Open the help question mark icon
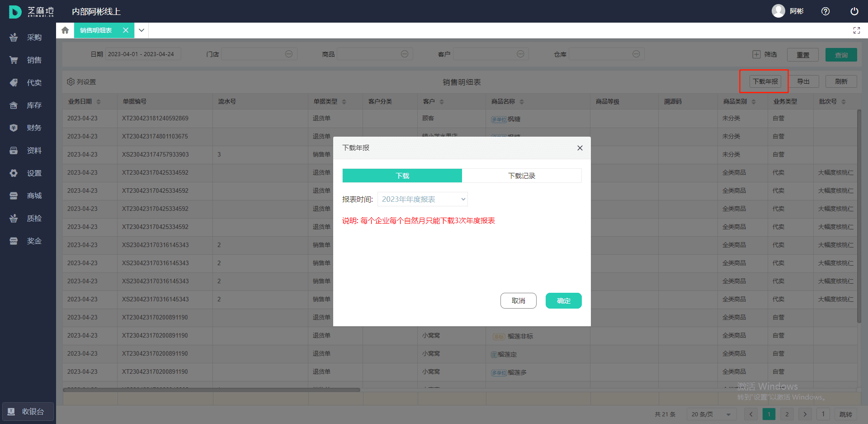 click(826, 11)
